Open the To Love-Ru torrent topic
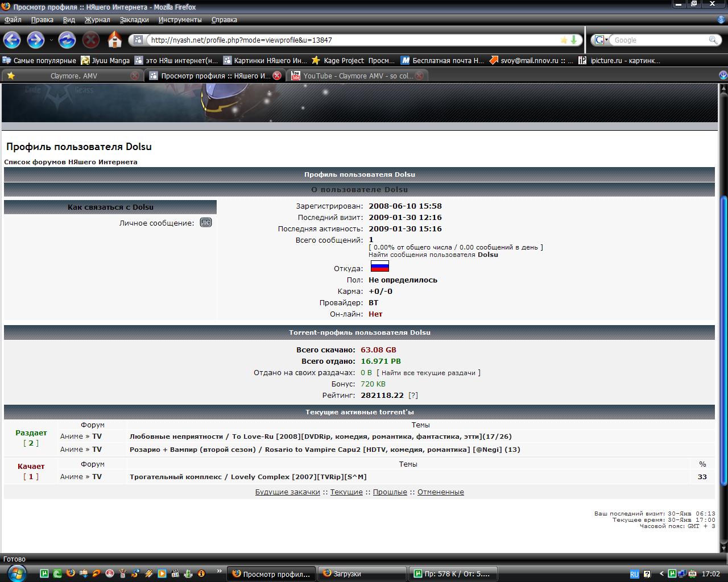The image size is (728, 582). tap(321, 436)
